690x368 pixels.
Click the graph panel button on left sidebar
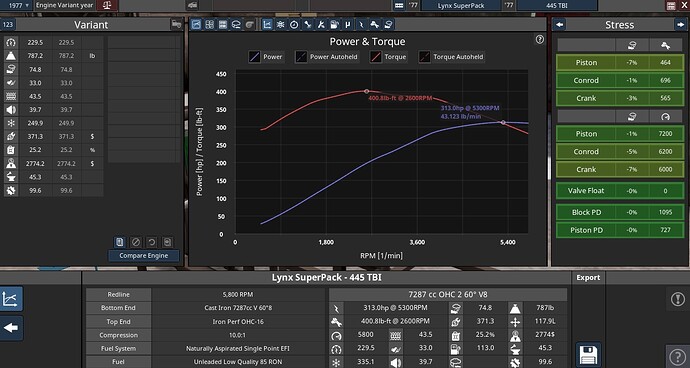click(11, 299)
